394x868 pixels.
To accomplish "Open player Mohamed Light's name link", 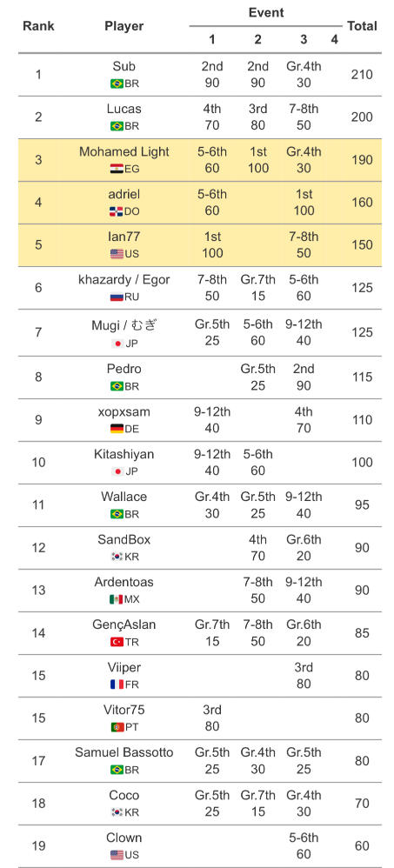I will 124,151.
